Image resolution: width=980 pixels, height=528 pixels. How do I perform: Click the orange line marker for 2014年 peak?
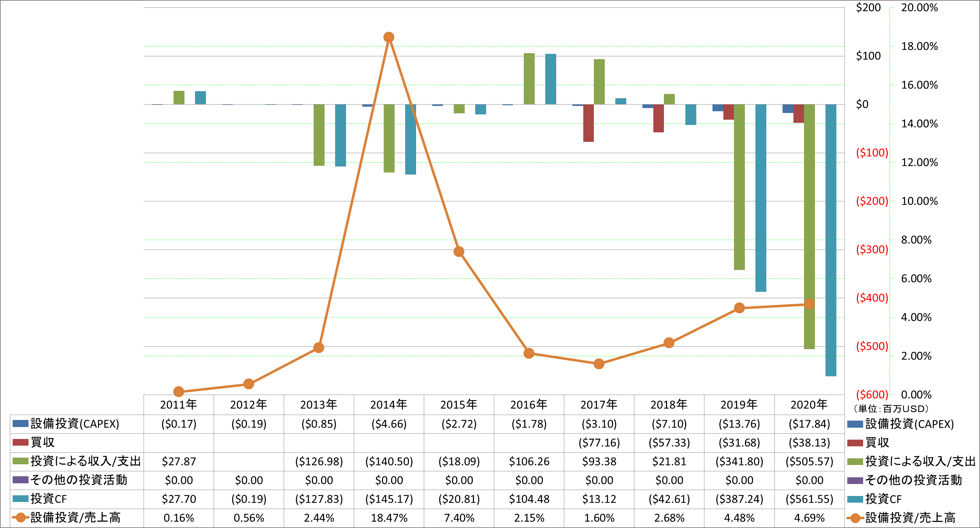(x=389, y=37)
